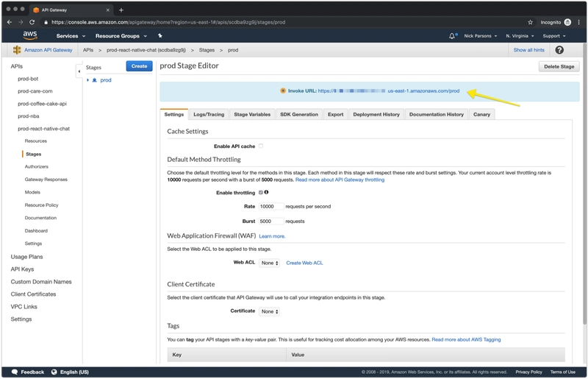Image resolution: width=588 pixels, height=379 pixels.
Task: Click the WAF Learn more link
Action: point(272,236)
